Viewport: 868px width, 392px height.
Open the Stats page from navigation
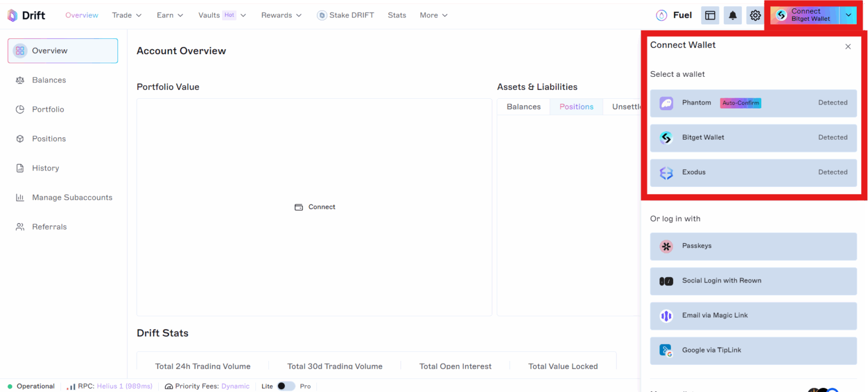pos(397,15)
